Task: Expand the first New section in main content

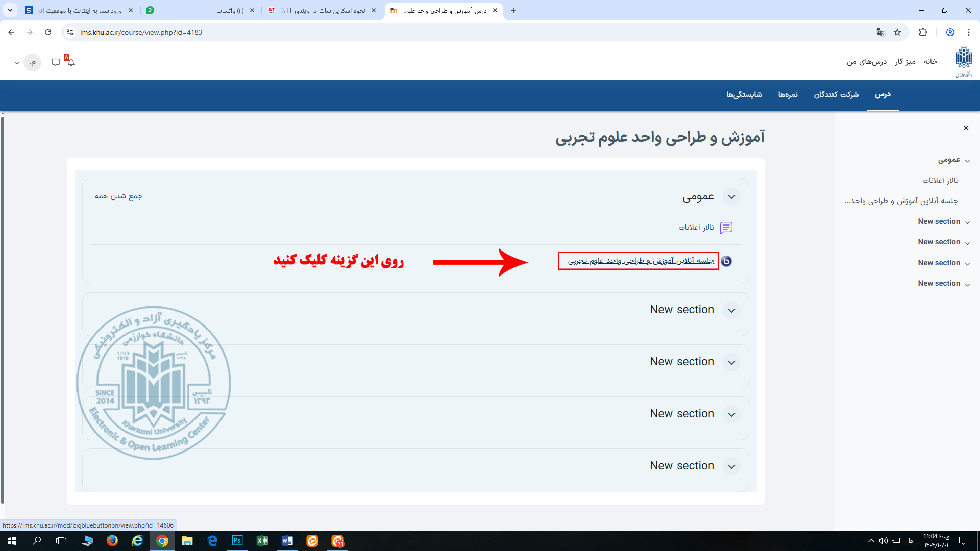Action: tap(731, 310)
